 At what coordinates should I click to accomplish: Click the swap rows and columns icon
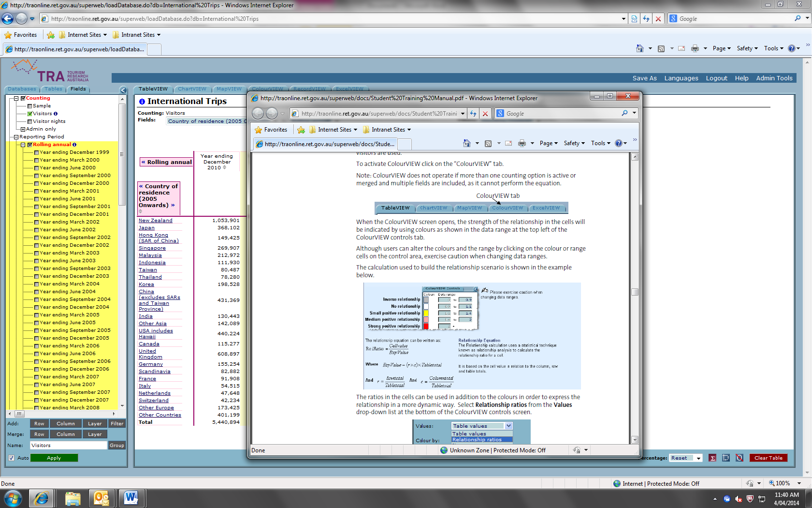pyautogui.click(x=726, y=458)
